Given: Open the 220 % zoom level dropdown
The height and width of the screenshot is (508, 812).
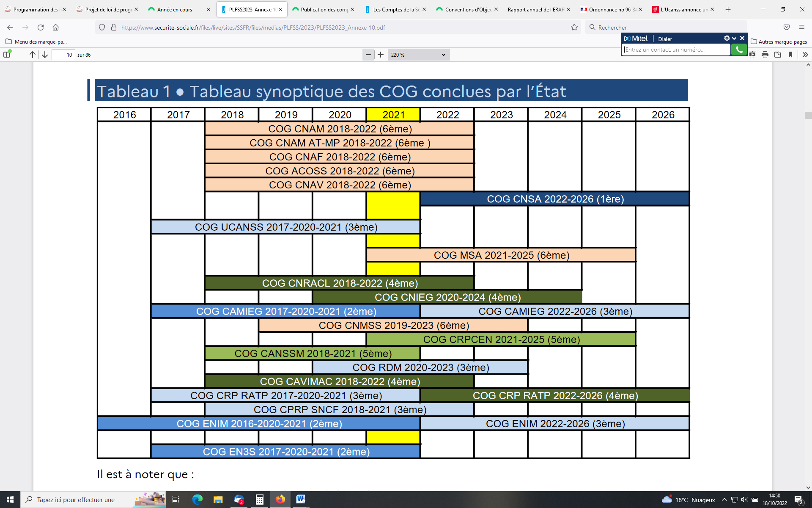Looking at the screenshot, I should click(418, 55).
